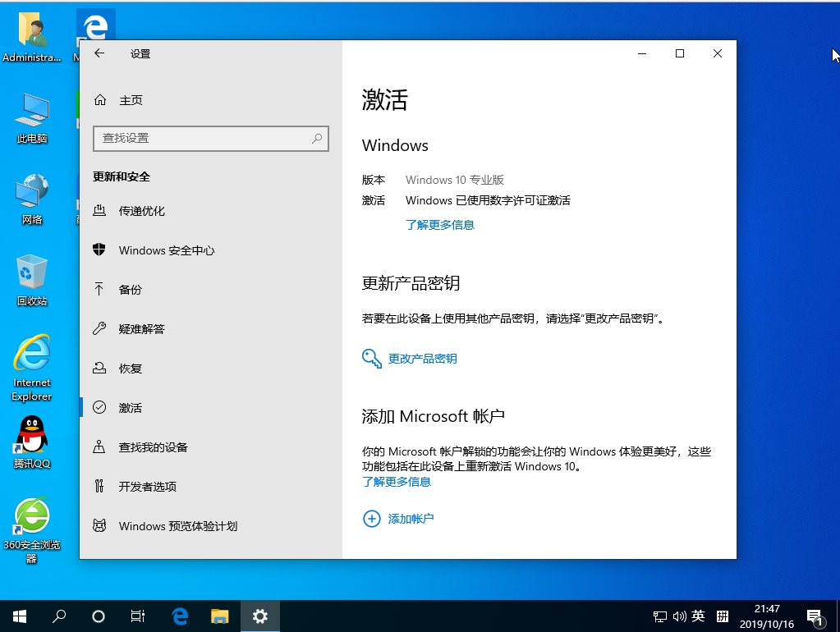Click 添加帐户 to add a Microsoft account
The image size is (840, 632).
tap(411, 518)
